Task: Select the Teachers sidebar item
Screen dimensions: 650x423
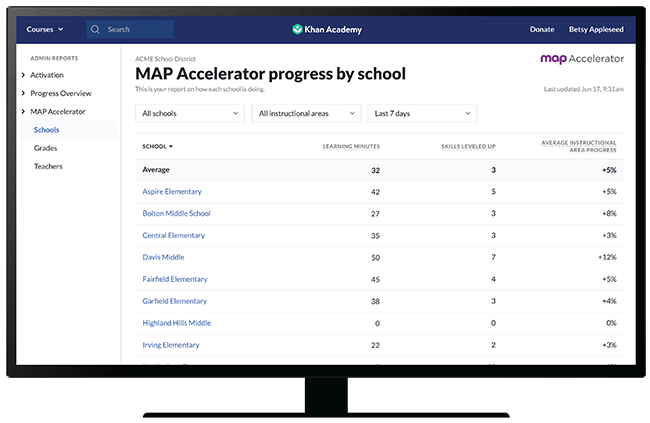Action: 48,166
